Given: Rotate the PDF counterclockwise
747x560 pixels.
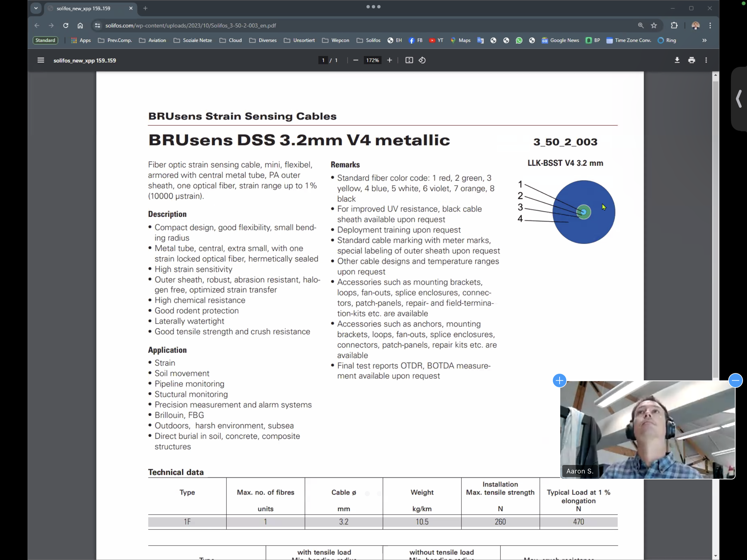Looking at the screenshot, I should pyautogui.click(x=422, y=60).
